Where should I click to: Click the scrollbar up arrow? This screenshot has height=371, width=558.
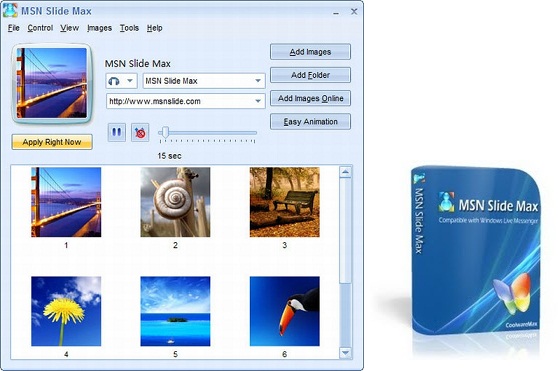click(x=345, y=173)
